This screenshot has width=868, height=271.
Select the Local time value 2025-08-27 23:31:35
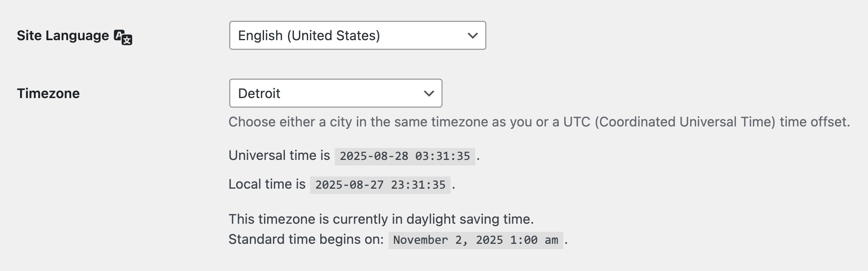pos(380,185)
